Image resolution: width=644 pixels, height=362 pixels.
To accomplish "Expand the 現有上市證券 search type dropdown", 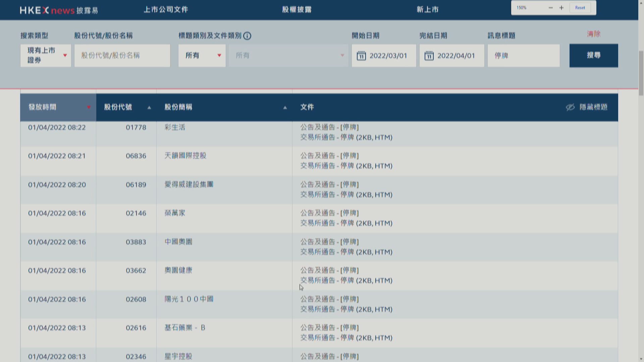I will (x=46, y=55).
